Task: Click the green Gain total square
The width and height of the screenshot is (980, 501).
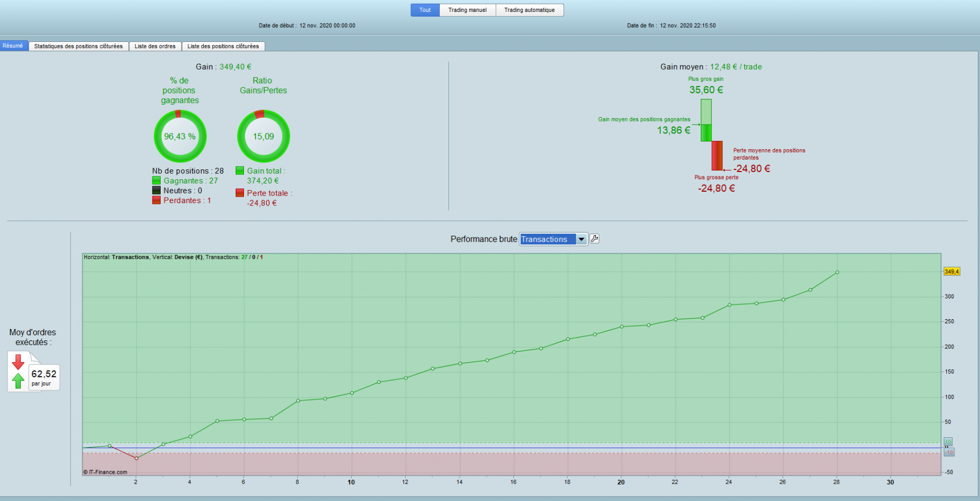Action: pos(240,170)
